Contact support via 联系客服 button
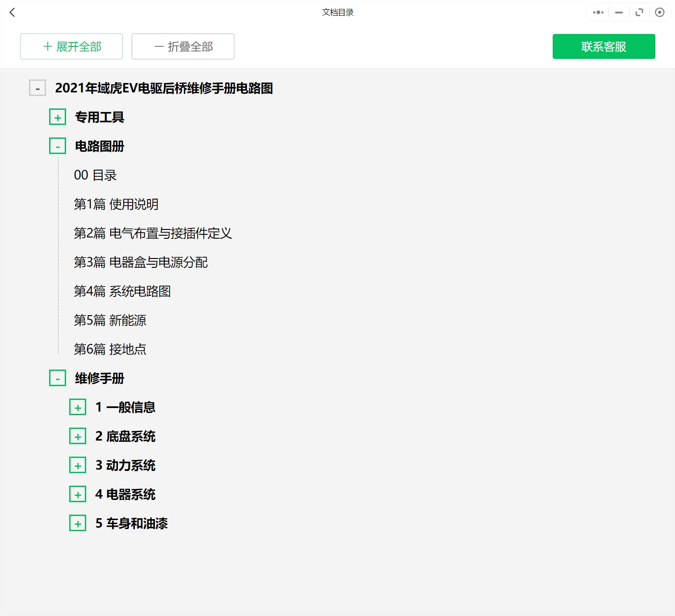 pyautogui.click(x=604, y=46)
